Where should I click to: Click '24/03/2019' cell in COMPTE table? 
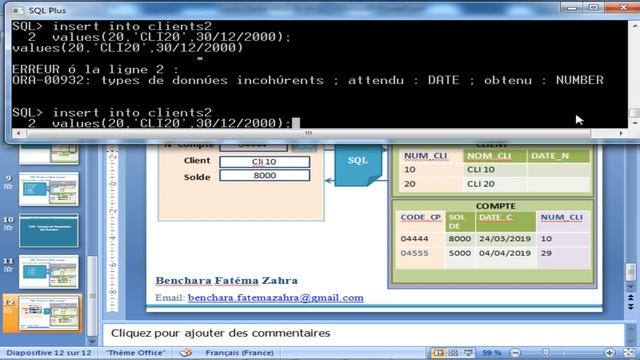click(505, 239)
